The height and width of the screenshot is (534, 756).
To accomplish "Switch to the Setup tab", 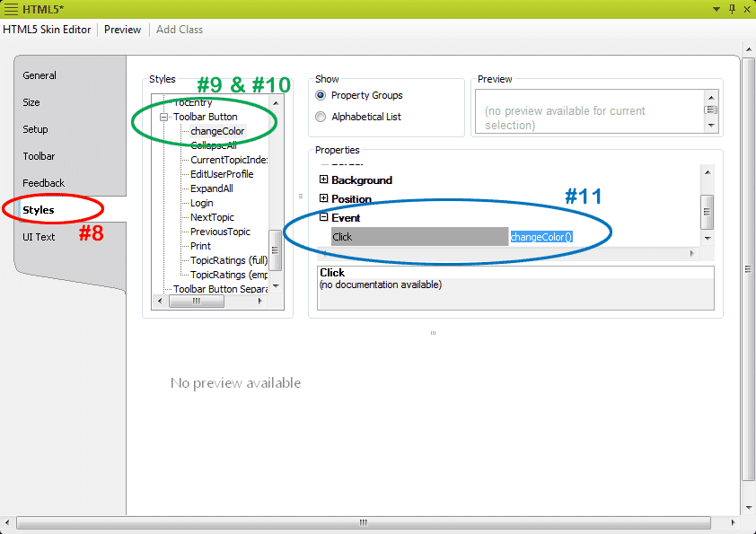I will 35,129.
